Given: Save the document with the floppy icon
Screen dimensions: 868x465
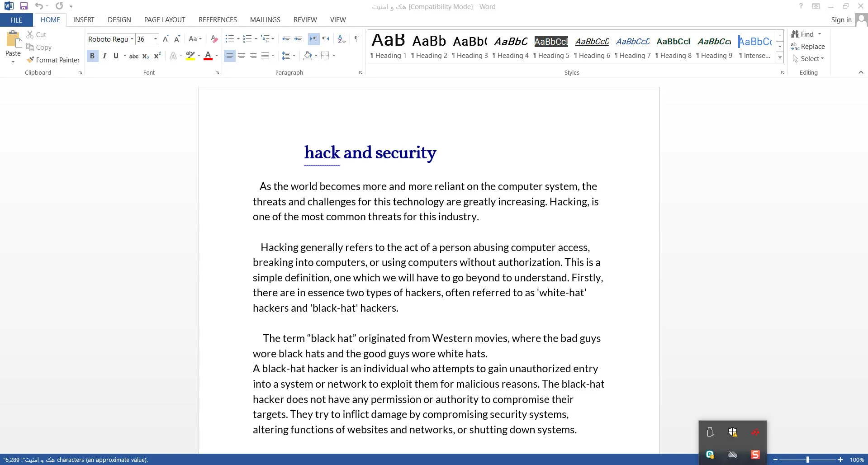Looking at the screenshot, I should click(24, 6).
